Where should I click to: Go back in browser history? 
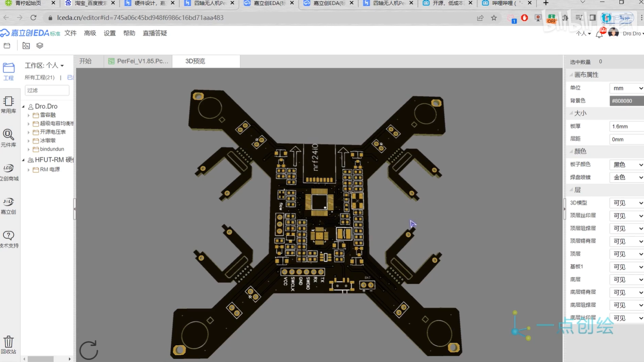[x=6, y=18]
